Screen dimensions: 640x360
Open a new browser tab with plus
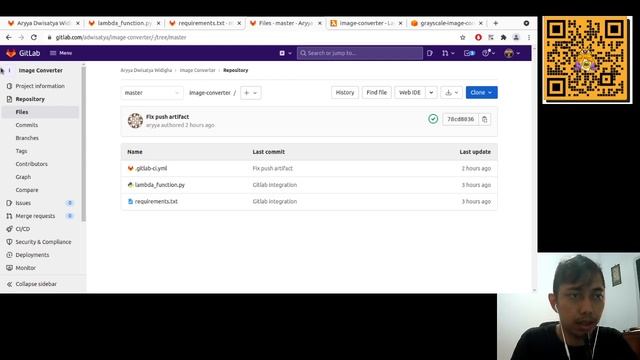point(496,23)
